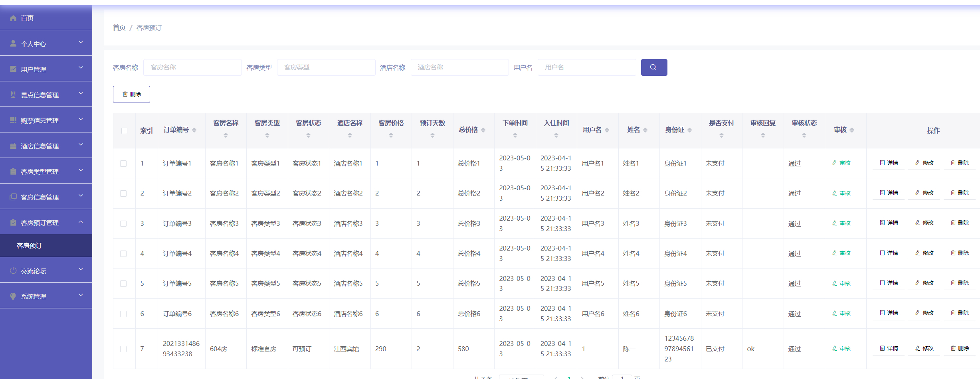Toggle the select-all header checkbox
Image resolution: width=980 pixels, height=379 pixels.
coord(124,131)
